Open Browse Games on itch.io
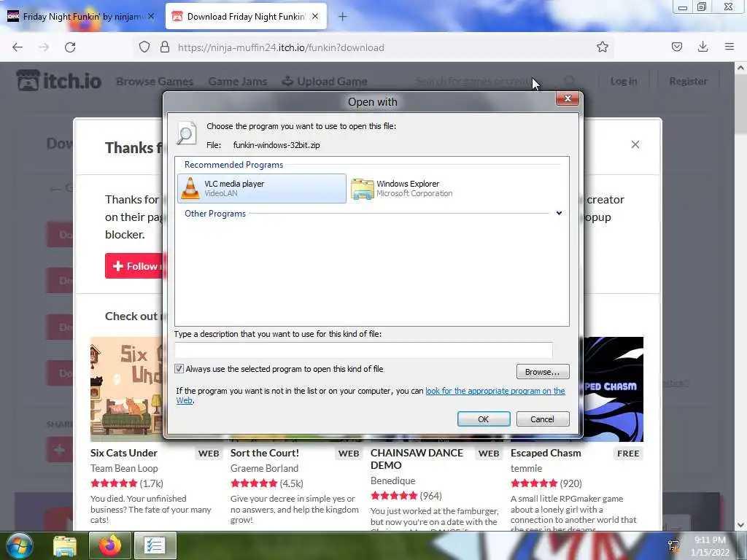Screen dimensions: 747x560 pyautogui.click(x=155, y=82)
